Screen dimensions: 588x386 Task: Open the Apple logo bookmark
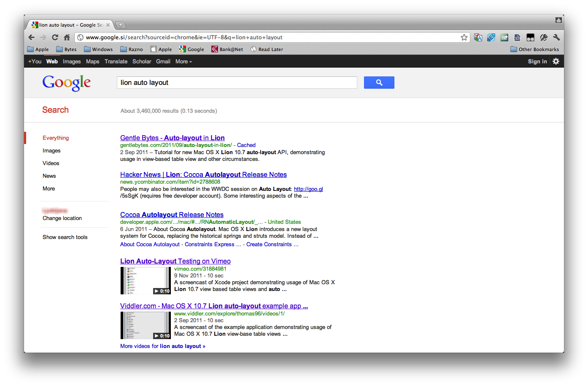(161, 49)
